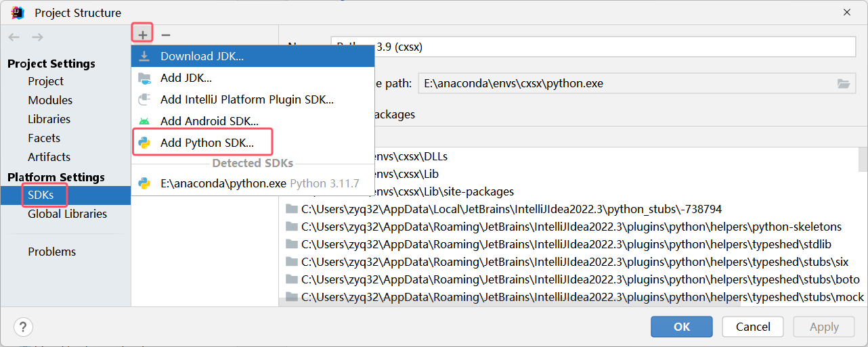
Task: Open Facets settings page
Action: point(44,138)
